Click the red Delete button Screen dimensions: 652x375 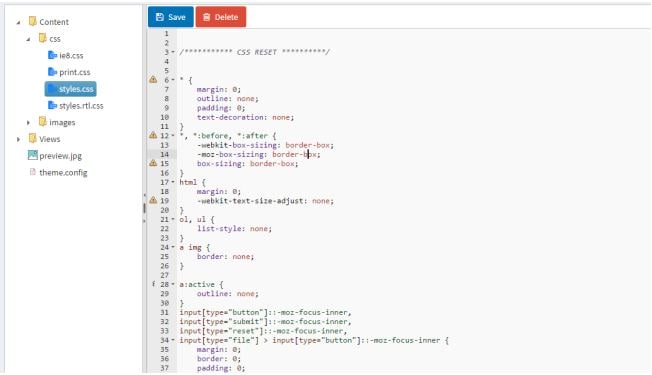[x=221, y=17]
